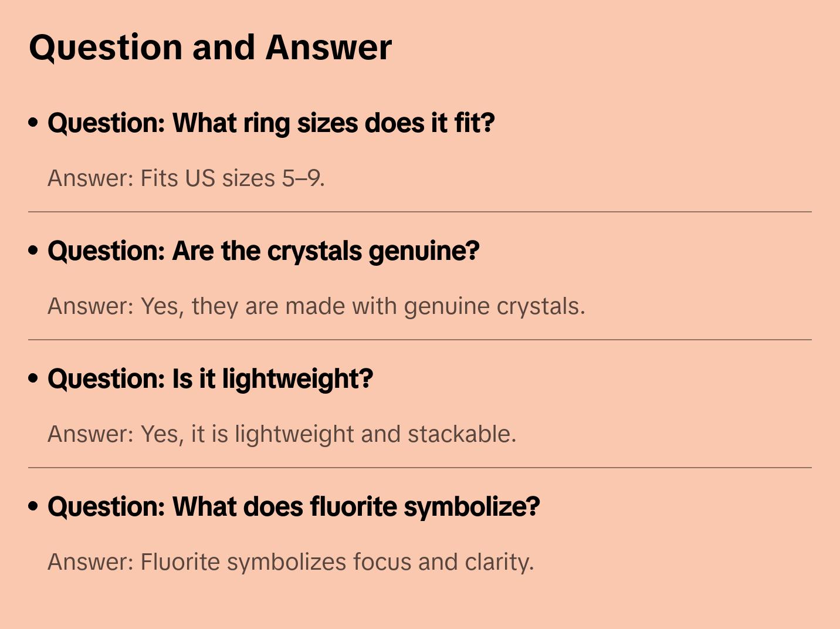The height and width of the screenshot is (629, 840).
Task: Expand "Are the crystals genuine?" question
Action: pyautogui.click(x=263, y=251)
